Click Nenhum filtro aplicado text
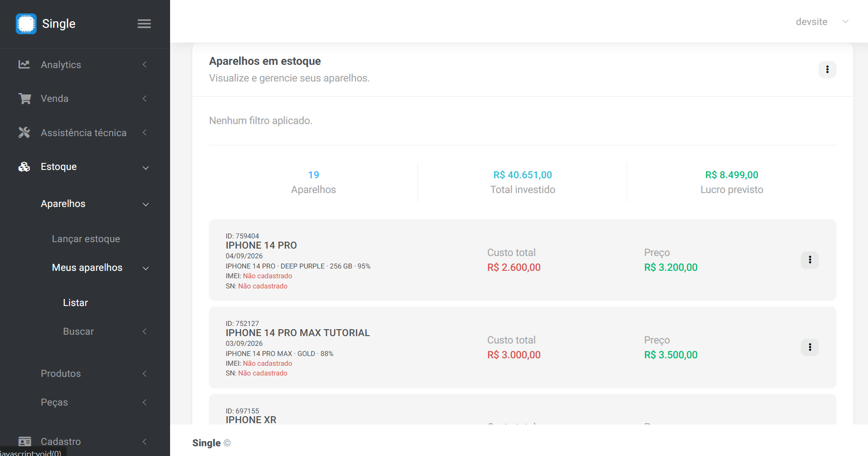Viewport: 868px width, 456px height. pos(260,121)
